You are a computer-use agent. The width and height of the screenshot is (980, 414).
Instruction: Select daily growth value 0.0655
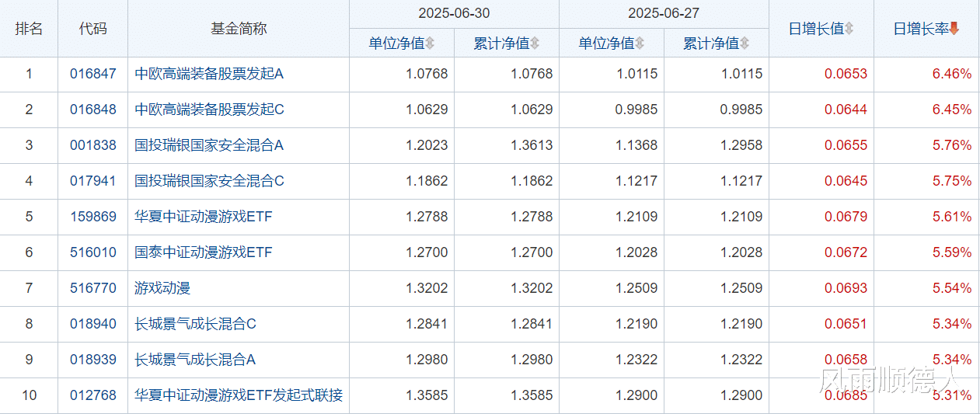click(846, 145)
